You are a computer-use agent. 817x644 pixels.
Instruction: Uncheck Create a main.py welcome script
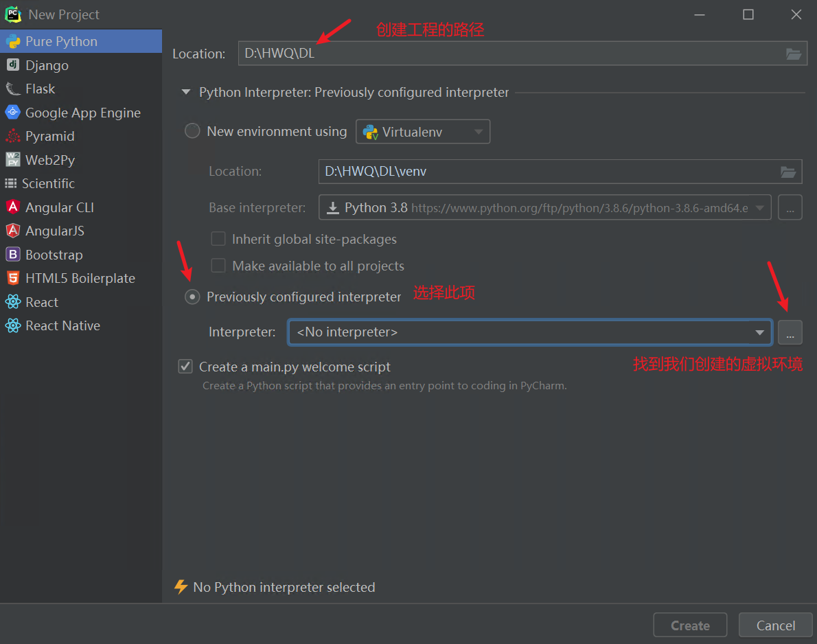pyautogui.click(x=185, y=367)
